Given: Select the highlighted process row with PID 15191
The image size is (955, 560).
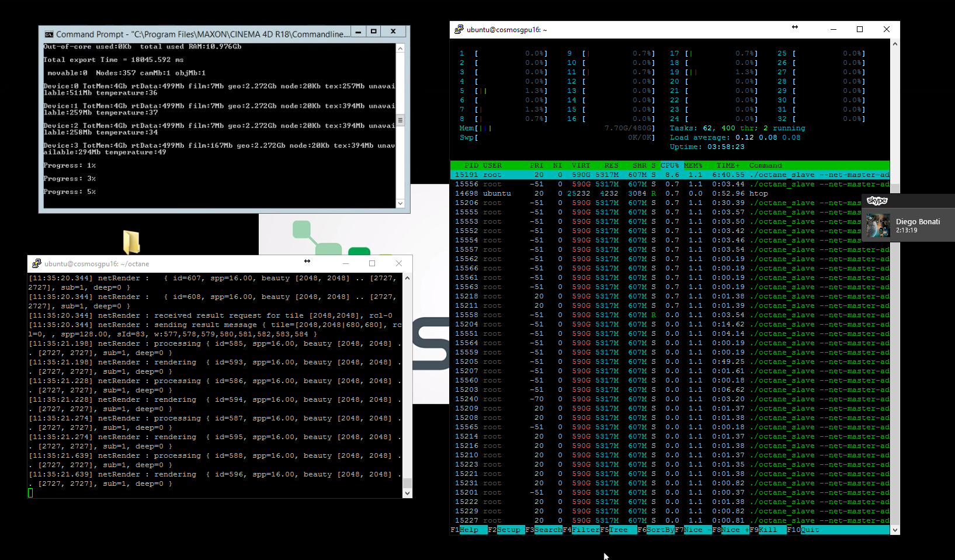Looking at the screenshot, I should click(x=670, y=175).
